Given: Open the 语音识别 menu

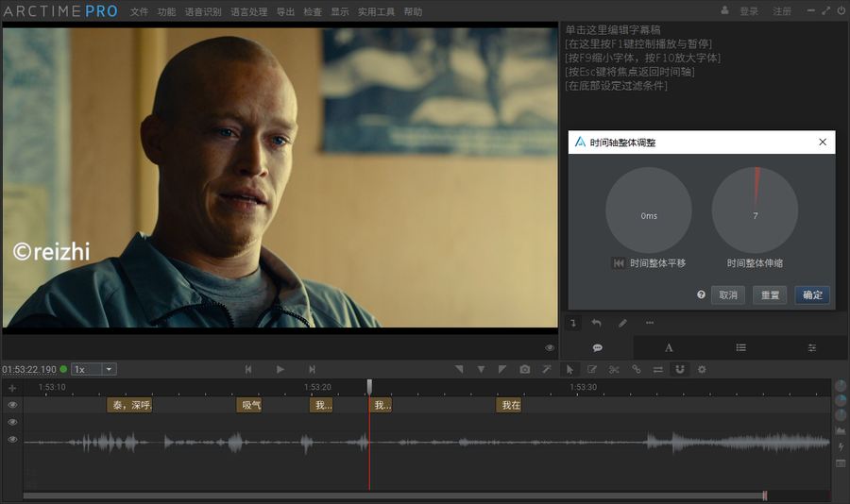Looking at the screenshot, I should click(203, 11).
